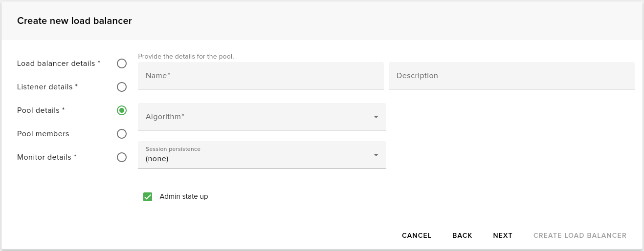The height and width of the screenshot is (251, 644).
Task: Switch to the Listener details step label
Action: [47, 87]
